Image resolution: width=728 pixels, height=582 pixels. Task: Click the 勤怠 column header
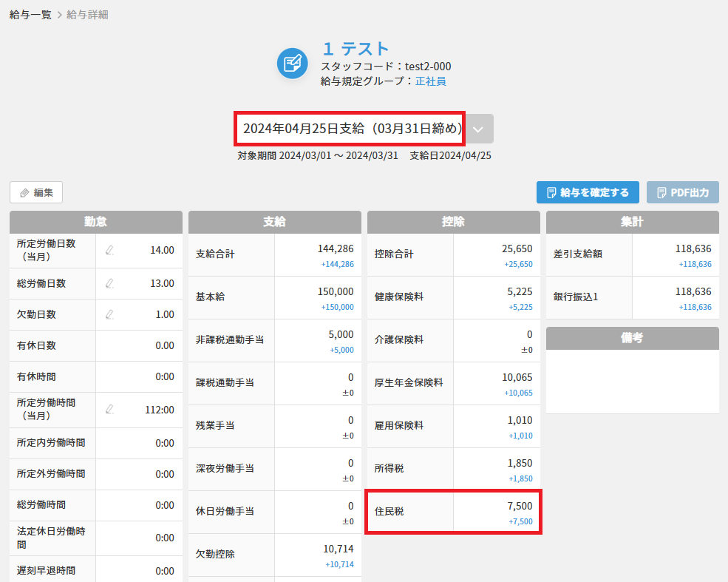click(96, 222)
